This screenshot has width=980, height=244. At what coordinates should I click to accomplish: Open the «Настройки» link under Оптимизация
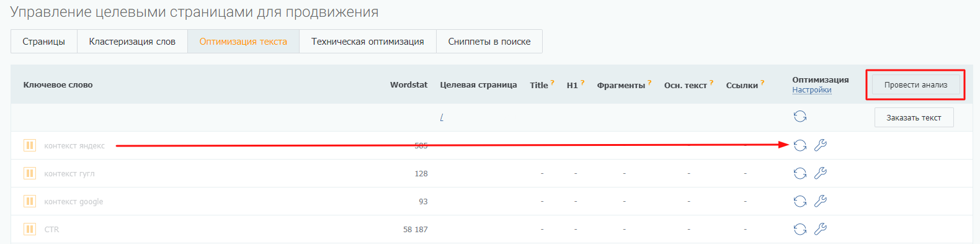(x=812, y=90)
